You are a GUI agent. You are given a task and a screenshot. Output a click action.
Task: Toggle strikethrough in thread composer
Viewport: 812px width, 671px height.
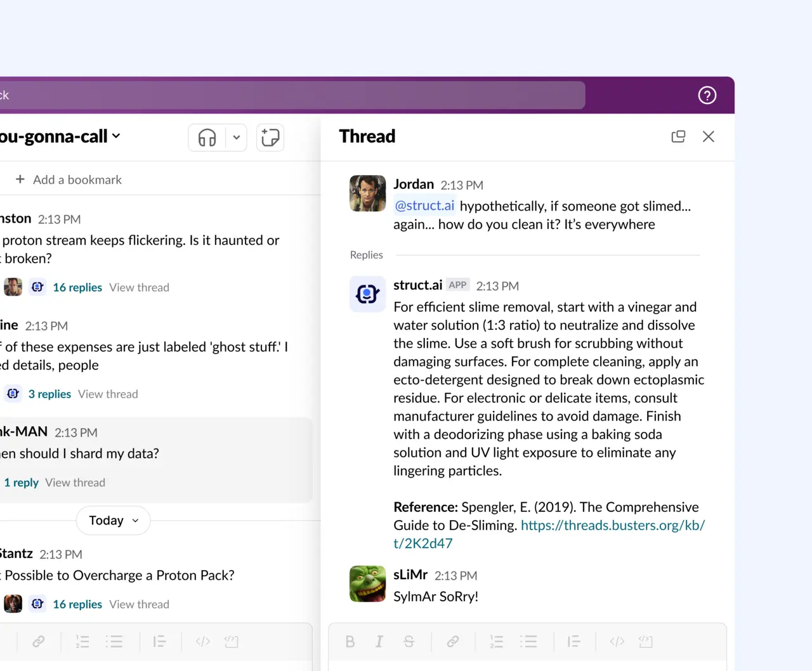(409, 642)
